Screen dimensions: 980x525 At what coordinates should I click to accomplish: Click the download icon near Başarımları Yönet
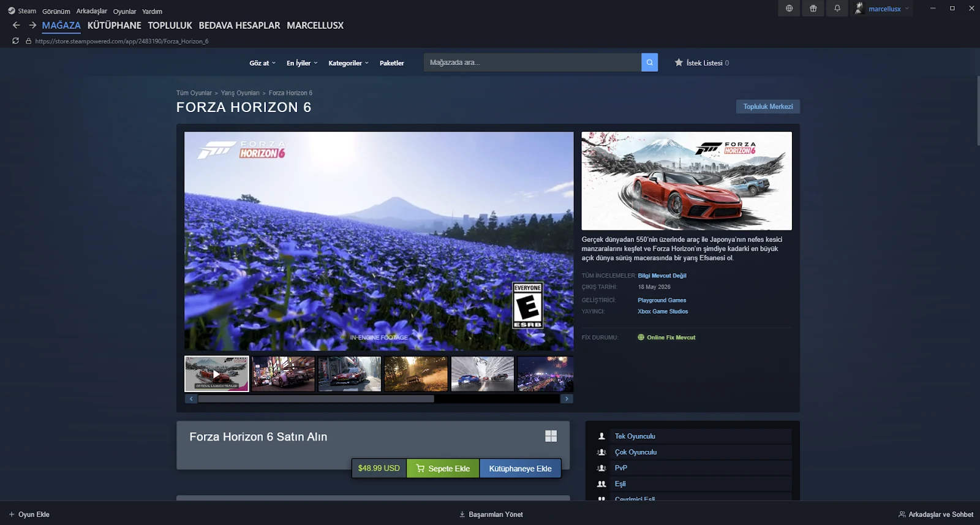(x=462, y=515)
